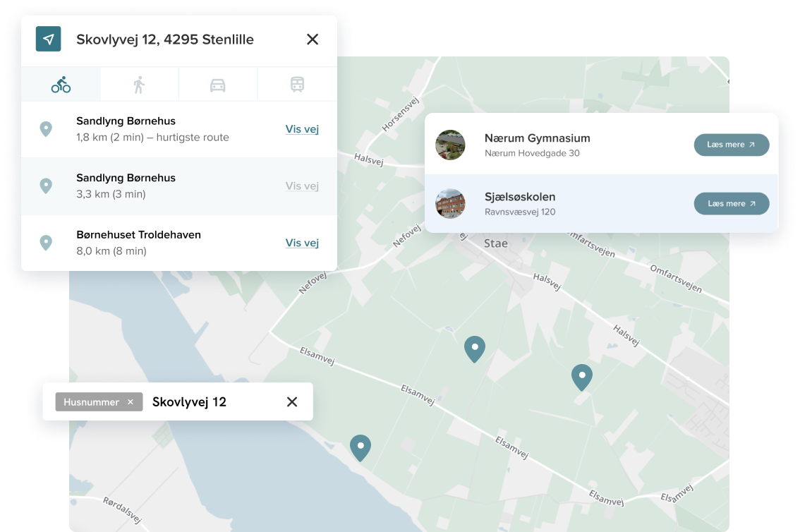Click the navigation arrow icon beside address
The height and width of the screenshot is (532, 800).
coord(49,39)
